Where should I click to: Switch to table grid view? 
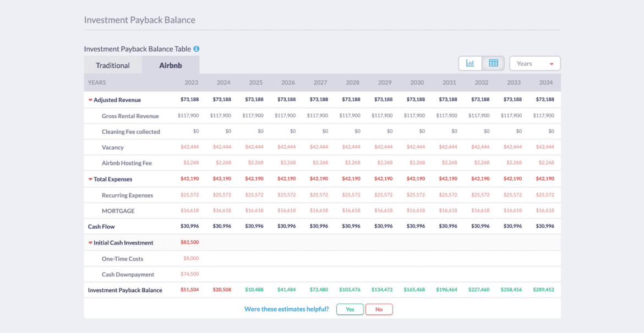493,63
